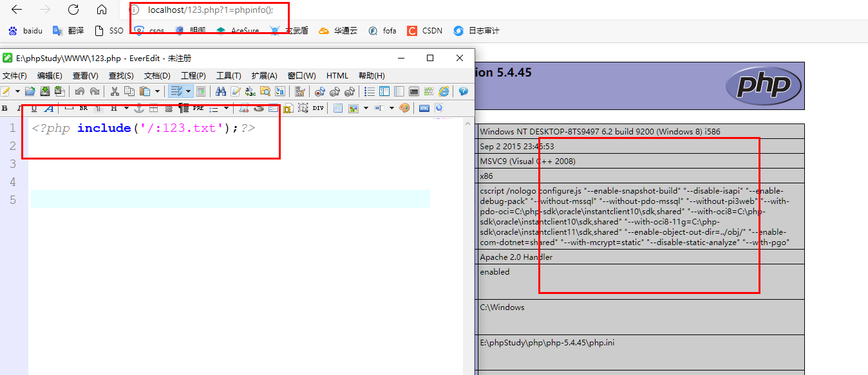This screenshot has width=868, height=375.
Task: Open the 查看(V) menu
Action: click(86, 75)
